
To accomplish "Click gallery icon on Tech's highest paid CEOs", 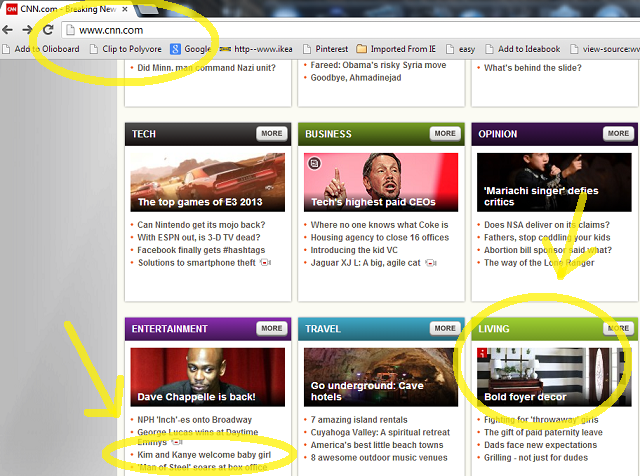I will (x=314, y=164).
